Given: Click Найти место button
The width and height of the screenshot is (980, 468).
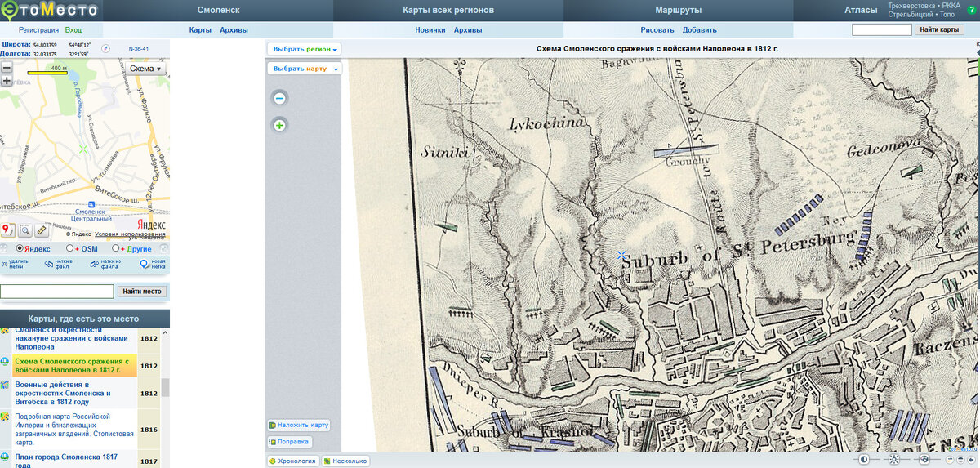Looking at the screenshot, I should pyautogui.click(x=142, y=291).
